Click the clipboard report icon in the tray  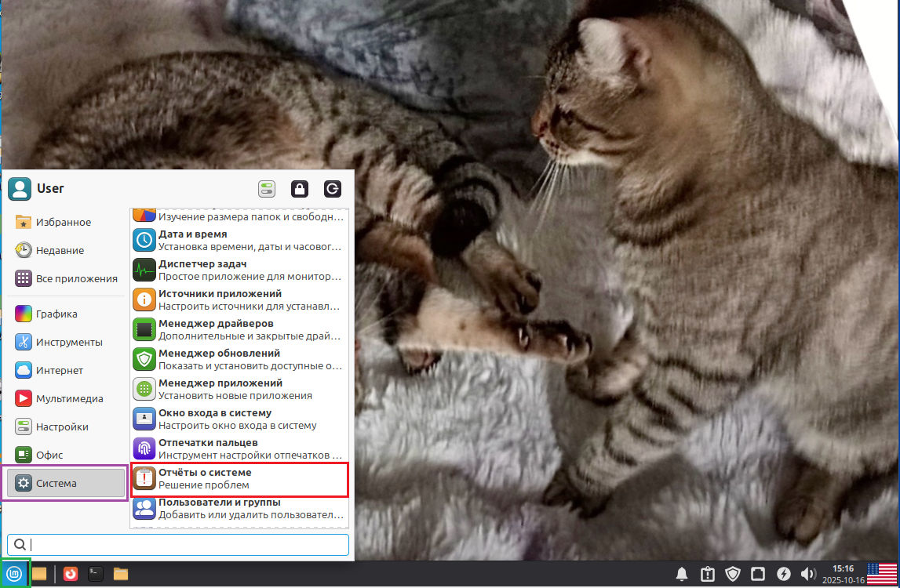[707, 573]
